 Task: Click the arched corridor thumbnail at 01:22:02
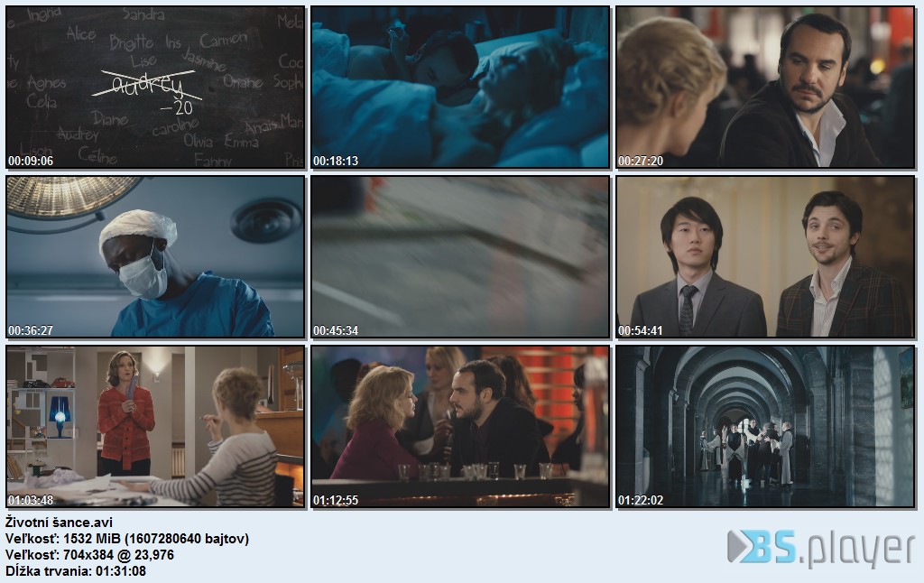(x=765, y=427)
